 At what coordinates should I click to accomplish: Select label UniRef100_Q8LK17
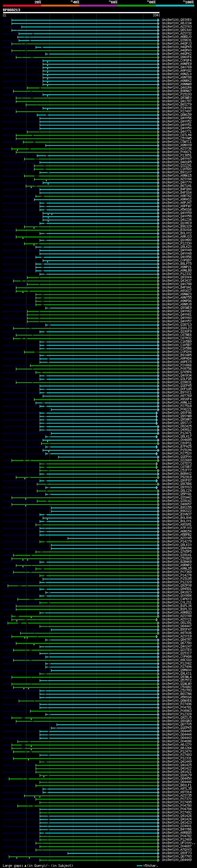[x=176, y=436]
